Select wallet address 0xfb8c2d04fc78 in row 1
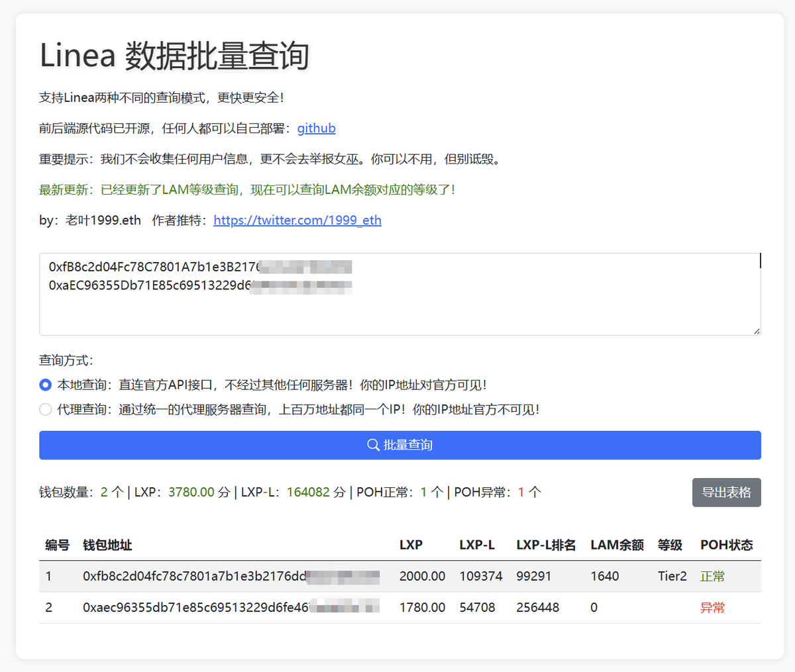The image size is (795, 672). (x=231, y=576)
